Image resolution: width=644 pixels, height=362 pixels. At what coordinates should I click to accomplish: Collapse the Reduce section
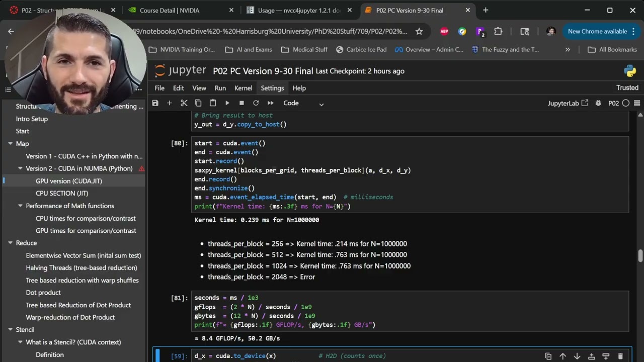click(10, 243)
